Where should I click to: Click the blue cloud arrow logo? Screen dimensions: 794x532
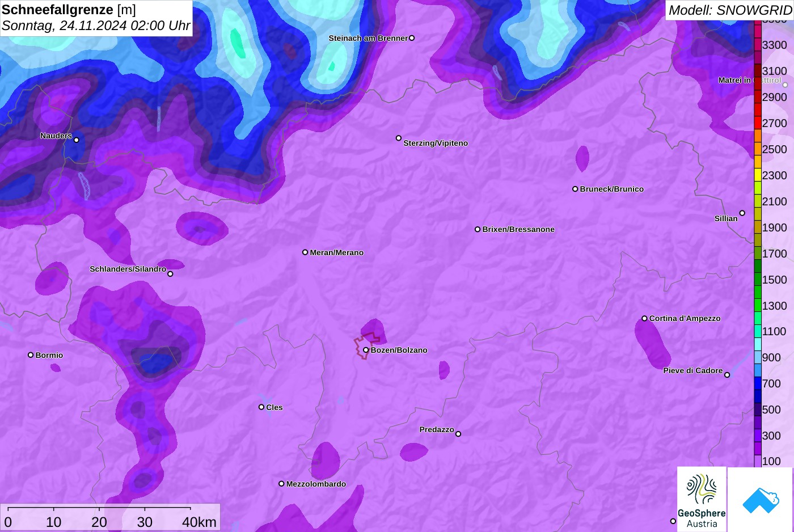[760, 500]
